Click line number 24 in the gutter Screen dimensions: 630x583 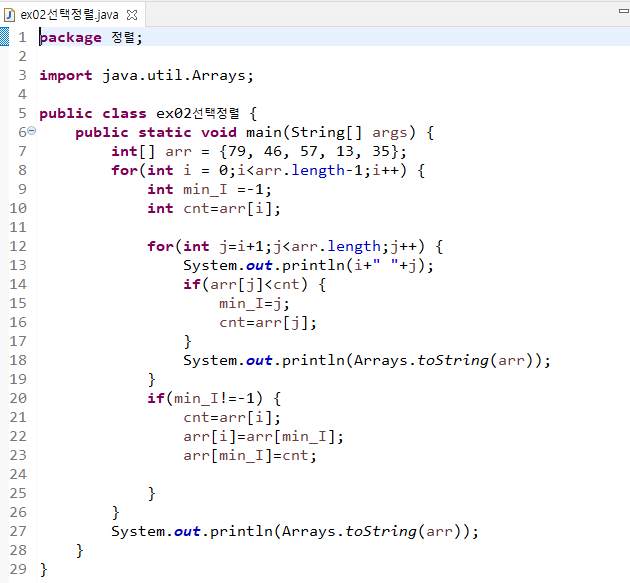click(x=18, y=475)
